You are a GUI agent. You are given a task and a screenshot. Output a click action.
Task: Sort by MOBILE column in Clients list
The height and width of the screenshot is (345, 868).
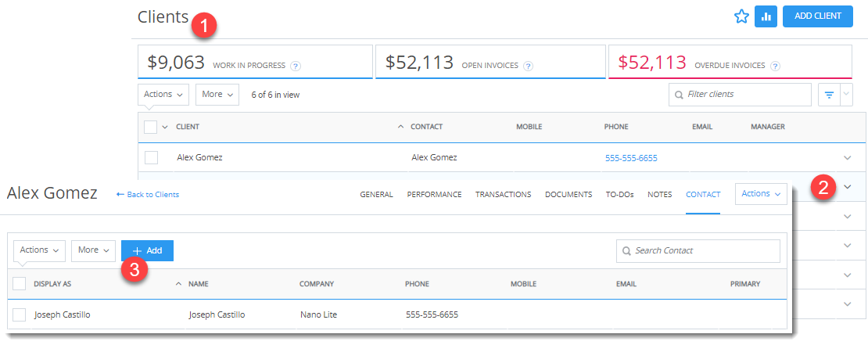(529, 127)
